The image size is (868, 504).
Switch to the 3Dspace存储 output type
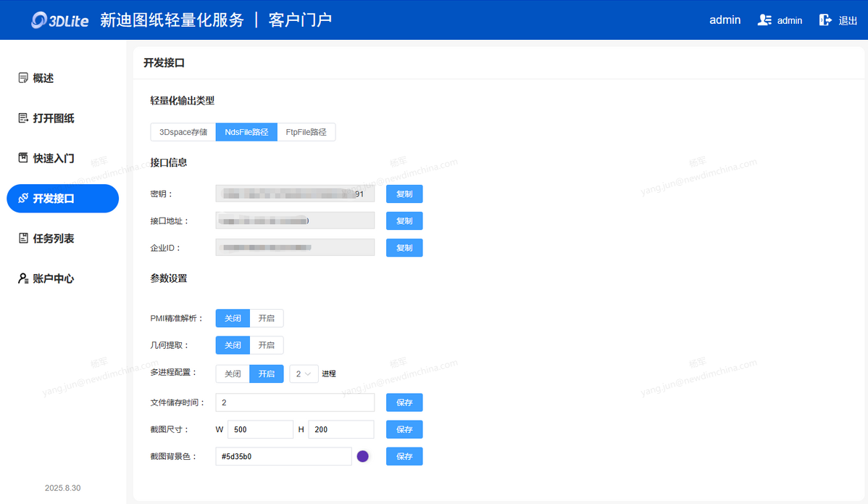point(183,133)
